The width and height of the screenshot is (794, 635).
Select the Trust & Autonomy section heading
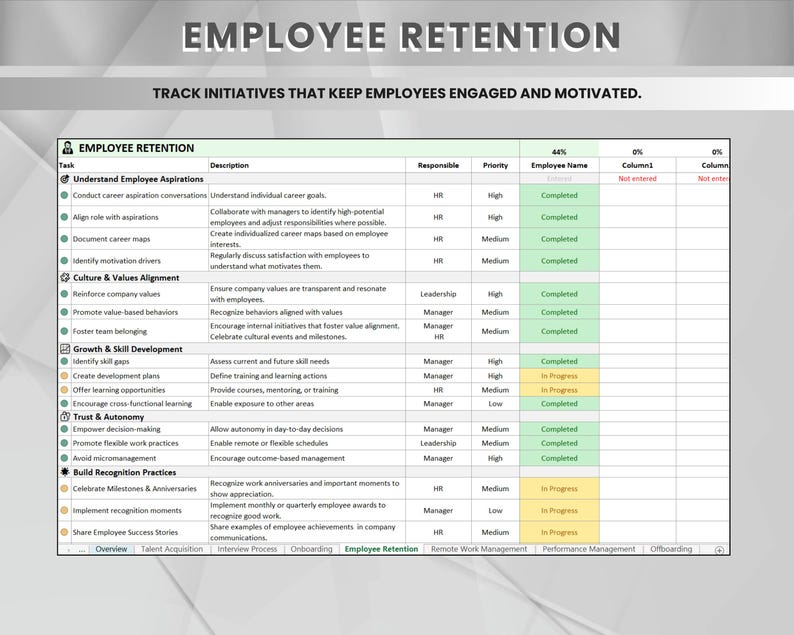click(x=108, y=417)
